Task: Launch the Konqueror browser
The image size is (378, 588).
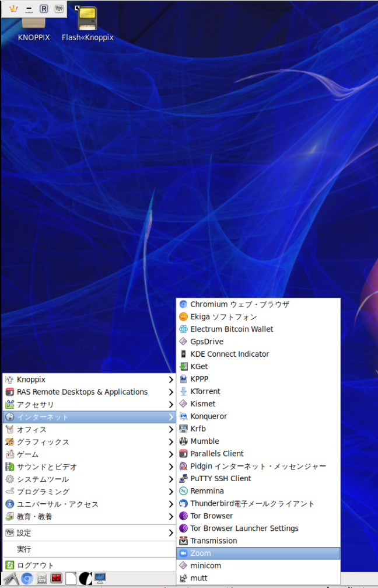Action: tap(258, 416)
